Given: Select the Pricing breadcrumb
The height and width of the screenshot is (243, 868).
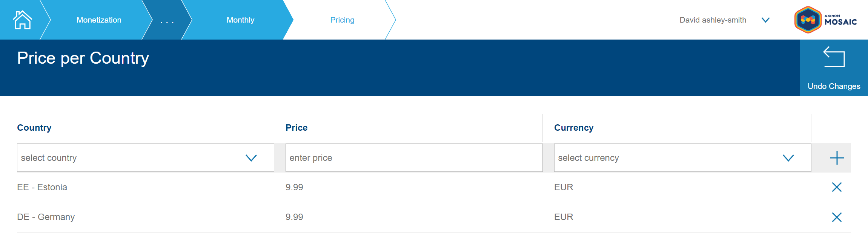Looking at the screenshot, I should coord(342,20).
